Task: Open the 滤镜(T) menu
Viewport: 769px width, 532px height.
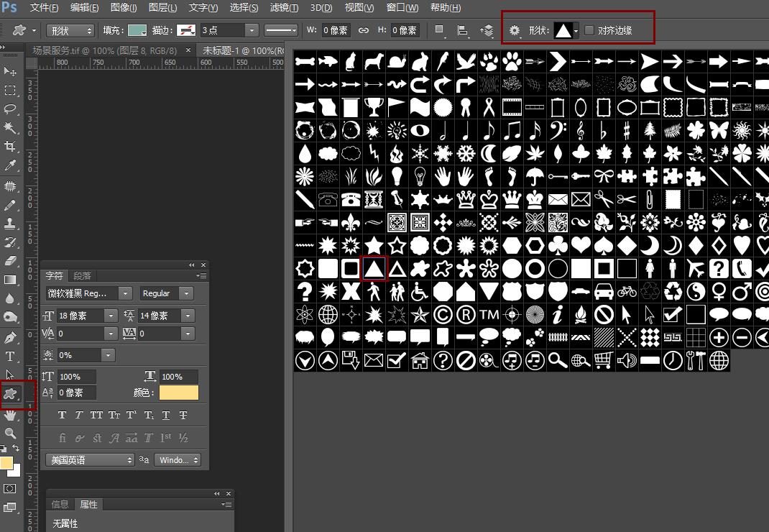Action: pyautogui.click(x=283, y=7)
